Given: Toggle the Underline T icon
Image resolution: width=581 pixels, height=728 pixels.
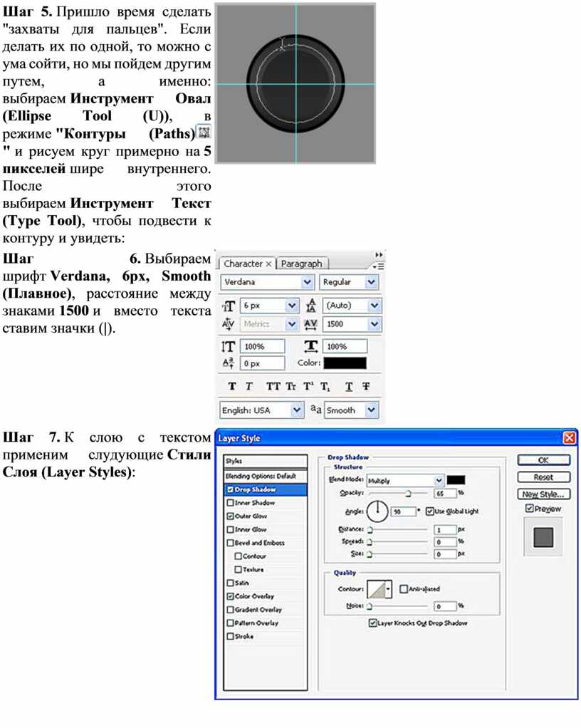Looking at the screenshot, I should (349, 386).
